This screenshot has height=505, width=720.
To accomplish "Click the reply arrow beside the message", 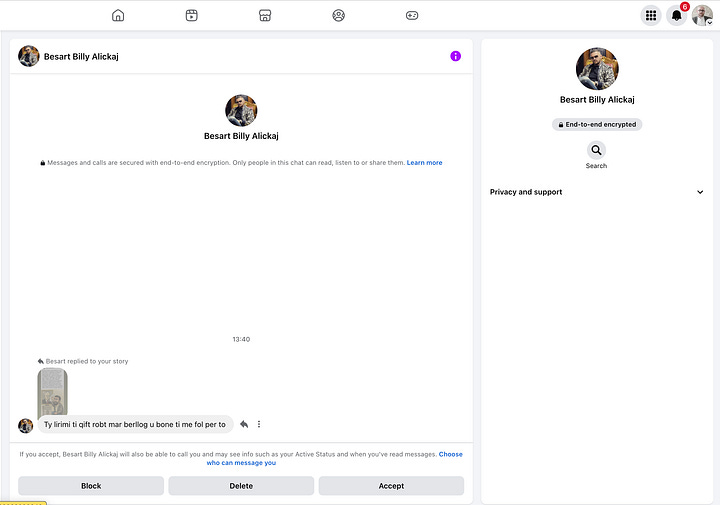I will [244, 424].
